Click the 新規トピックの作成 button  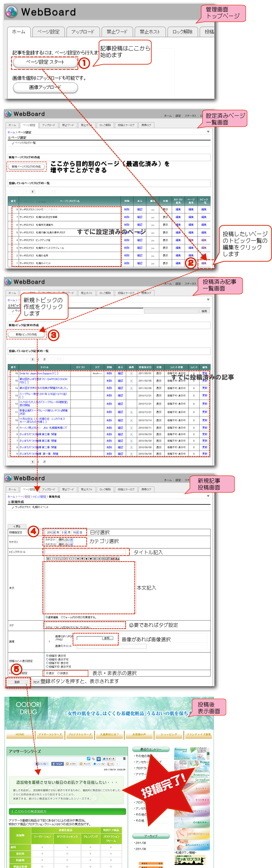pos(26,334)
